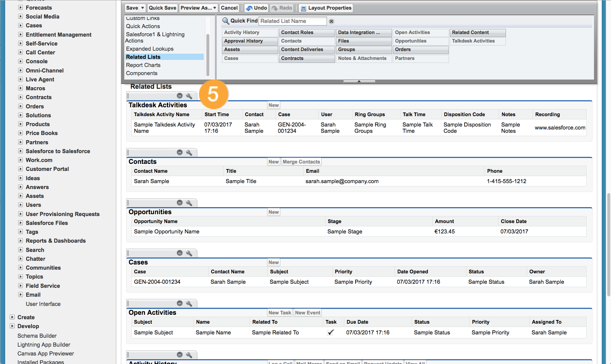Select Expanded Lookups palette category
The height and width of the screenshot is (364, 611).
(x=149, y=49)
